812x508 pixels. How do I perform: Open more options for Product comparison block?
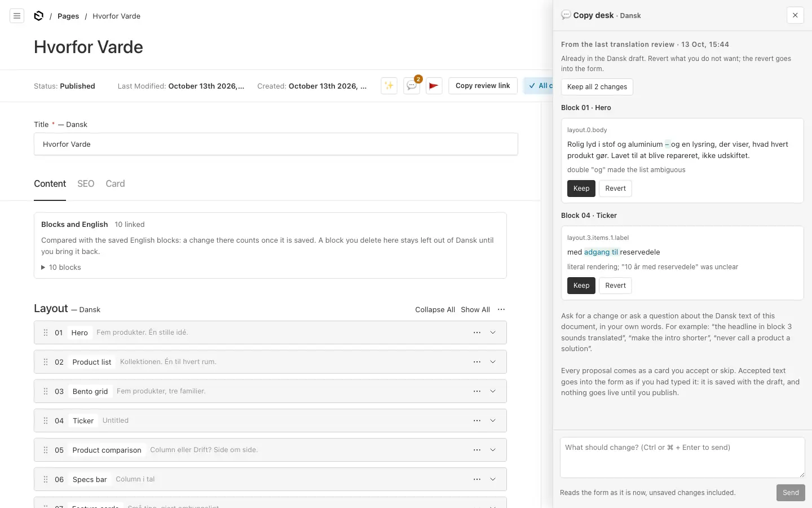tap(477, 450)
